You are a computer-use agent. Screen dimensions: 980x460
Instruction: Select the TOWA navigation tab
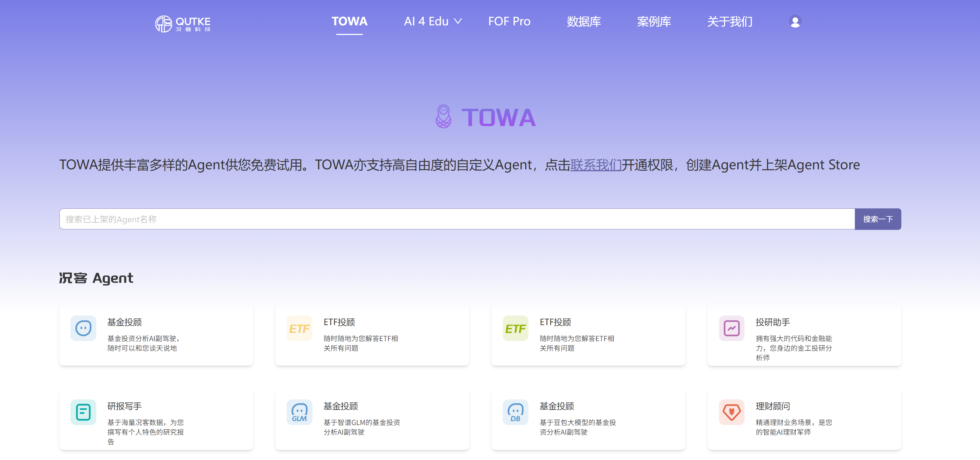[x=349, y=21]
